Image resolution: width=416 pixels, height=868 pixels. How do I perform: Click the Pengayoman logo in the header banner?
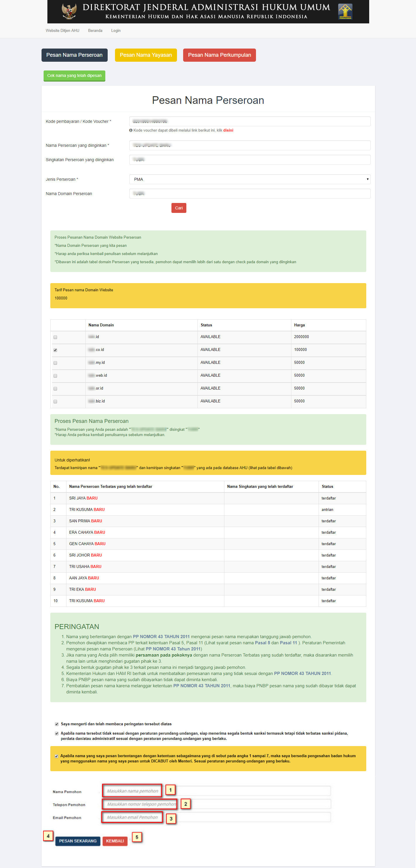pos(345,11)
